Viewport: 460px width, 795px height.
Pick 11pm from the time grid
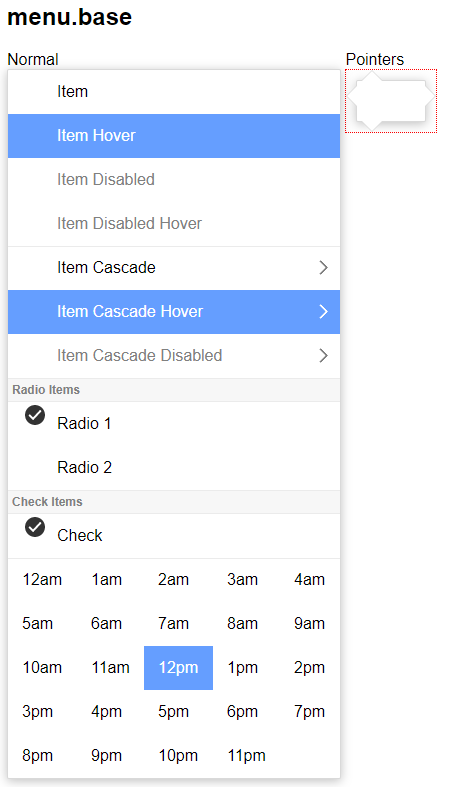[246, 756]
